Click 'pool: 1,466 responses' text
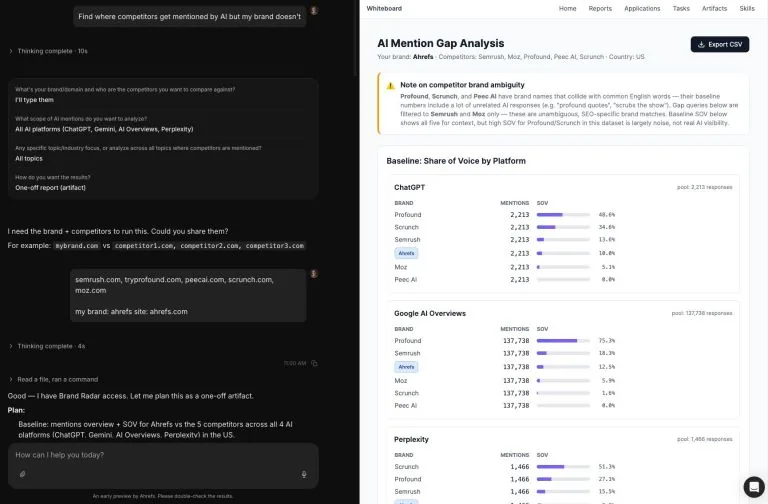The width and height of the screenshot is (768, 504). pyautogui.click(x=704, y=439)
